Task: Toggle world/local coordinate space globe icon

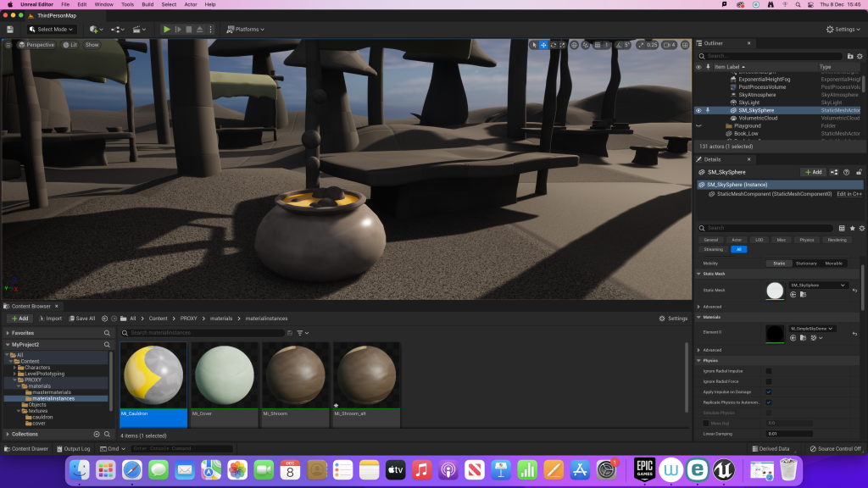Action: click(574, 45)
